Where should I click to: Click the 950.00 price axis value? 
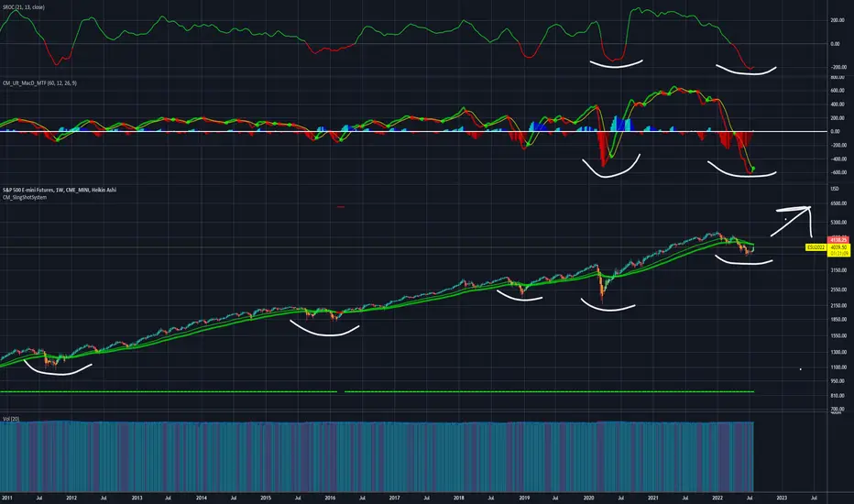pos(838,381)
